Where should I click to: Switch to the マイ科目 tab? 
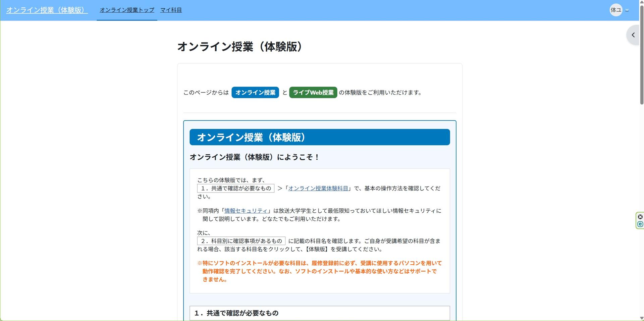pos(171,10)
